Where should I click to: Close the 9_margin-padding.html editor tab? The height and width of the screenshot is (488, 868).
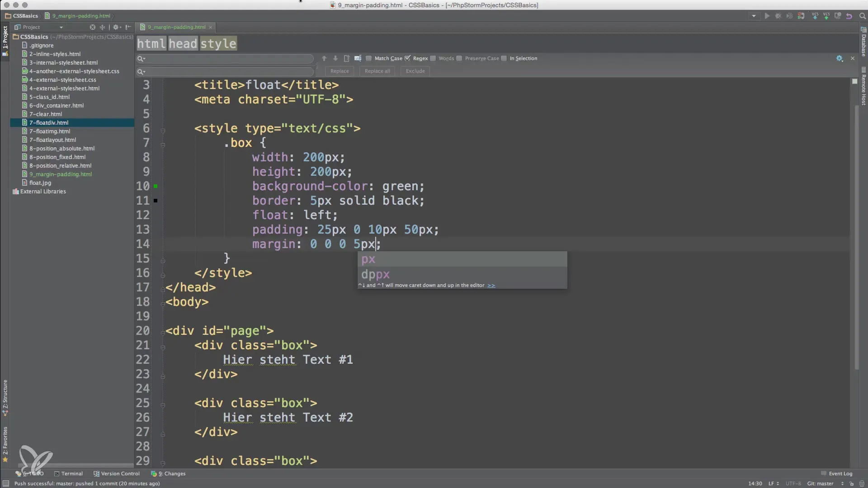coord(210,27)
